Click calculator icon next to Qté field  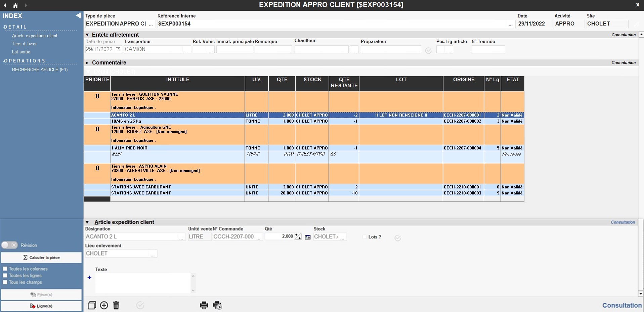coord(307,237)
